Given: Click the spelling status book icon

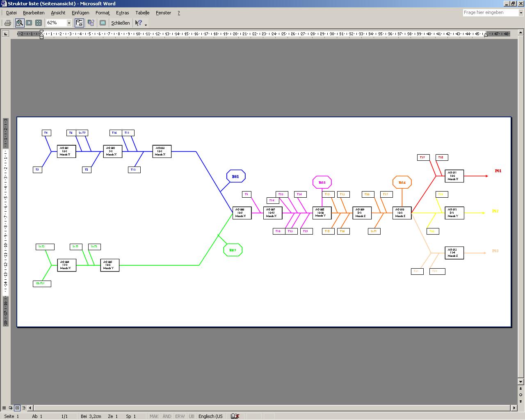Looking at the screenshot, I should pyautogui.click(x=235, y=416).
